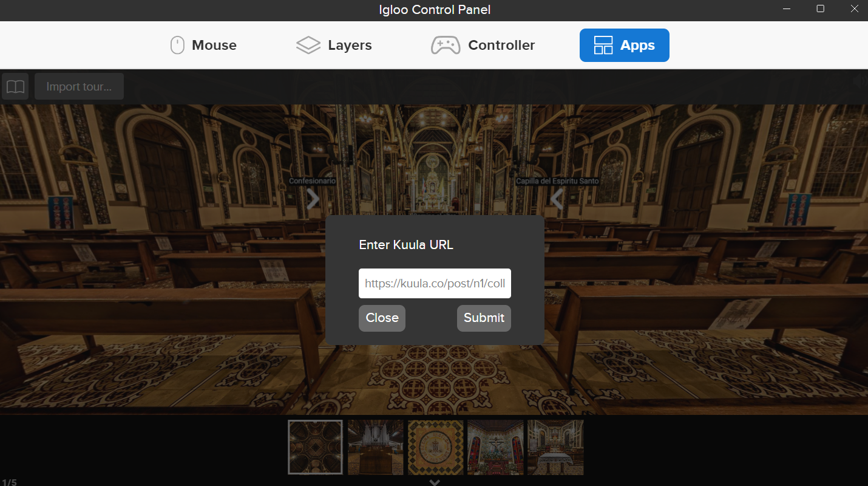
Task: Click the Import tour button
Action: point(79,86)
